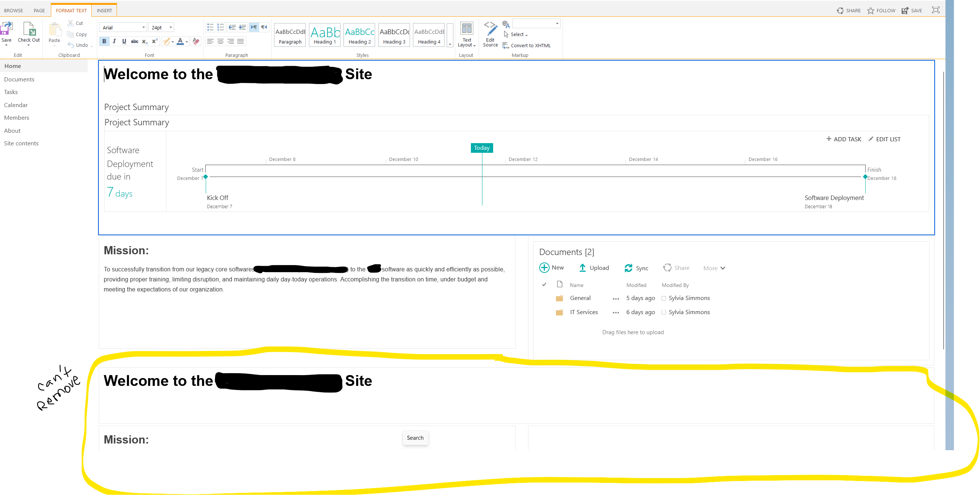Expand the More documents menu
This screenshot has height=500, width=980.
pos(714,268)
